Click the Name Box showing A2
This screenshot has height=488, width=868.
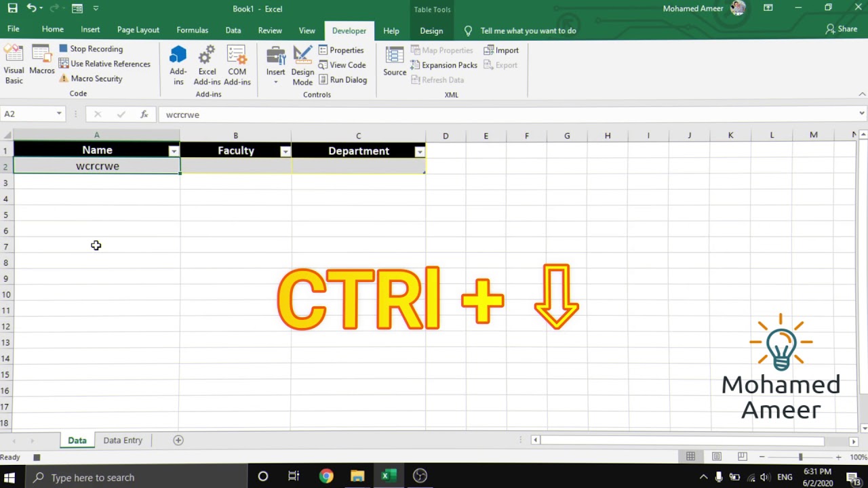[x=28, y=114]
